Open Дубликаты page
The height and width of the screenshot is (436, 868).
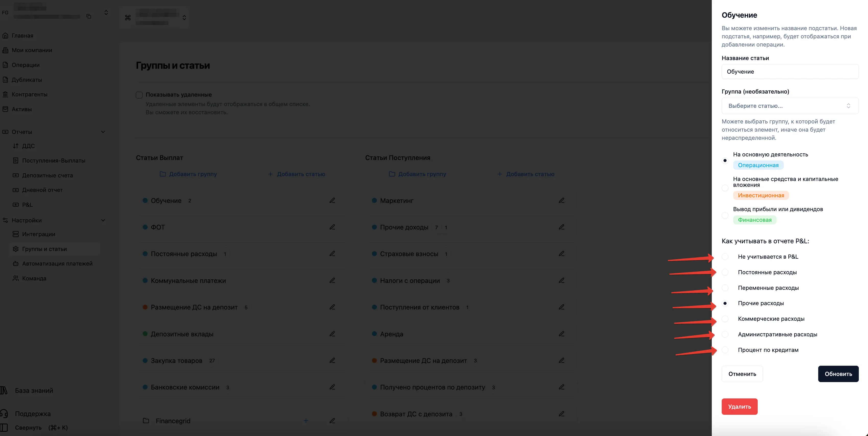(27, 79)
